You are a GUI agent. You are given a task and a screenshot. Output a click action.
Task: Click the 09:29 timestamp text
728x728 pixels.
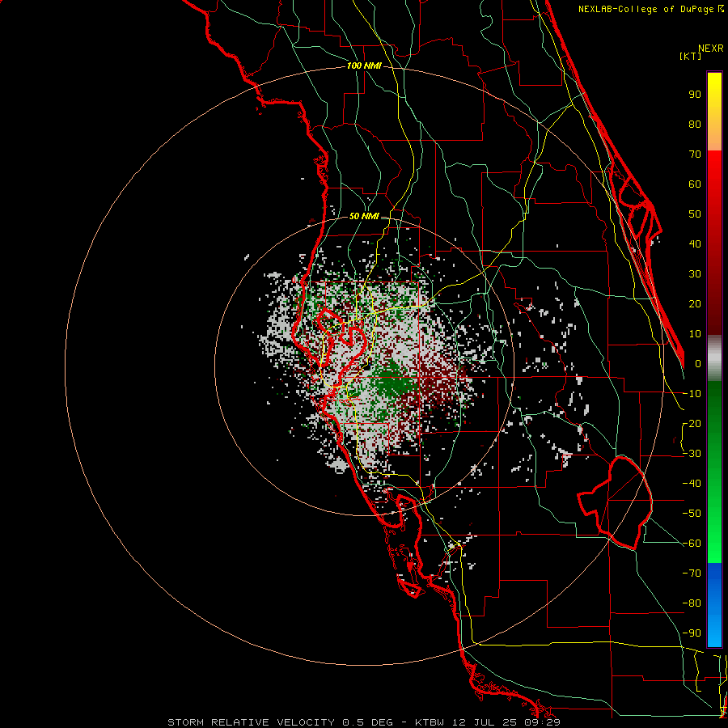(x=541, y=722)
